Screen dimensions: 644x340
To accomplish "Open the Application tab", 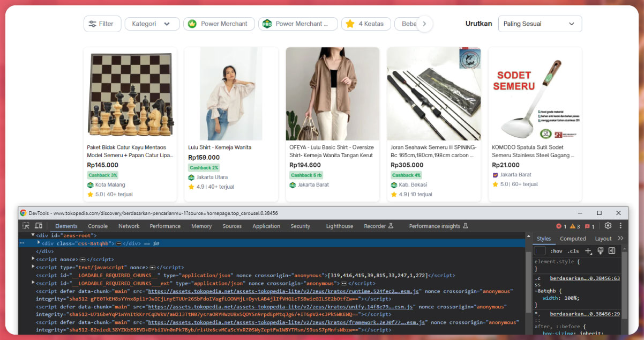I will 266,226.
